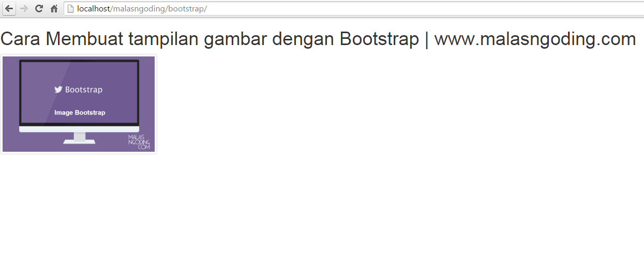Reload the page with the refresh icon
Image resolution: width=644 pixels, height=261 pixels.
pos(39,8)
